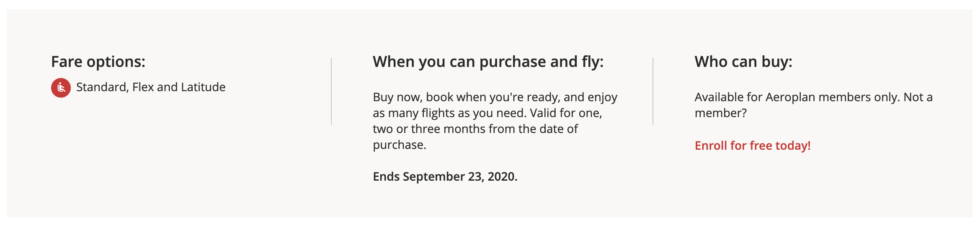Click the divider line after the Fare options column
This screenshot has width=980, height=225.
click(331, 91)
